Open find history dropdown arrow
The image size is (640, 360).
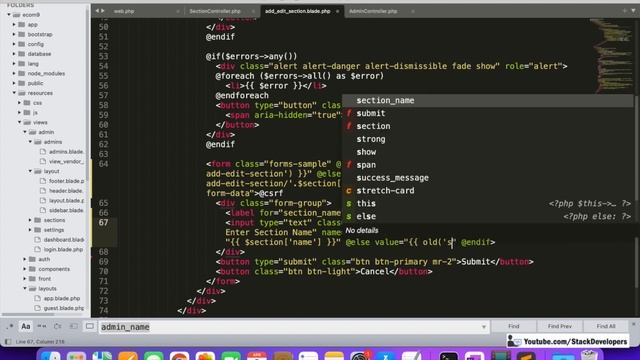pyautogui.click(x=484, y=327)
